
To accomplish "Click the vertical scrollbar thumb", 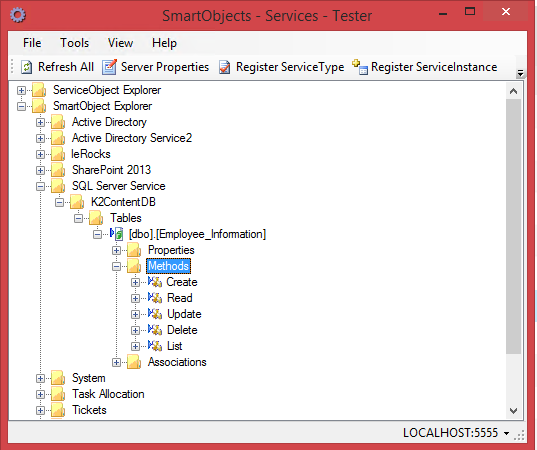I will 513,227.
